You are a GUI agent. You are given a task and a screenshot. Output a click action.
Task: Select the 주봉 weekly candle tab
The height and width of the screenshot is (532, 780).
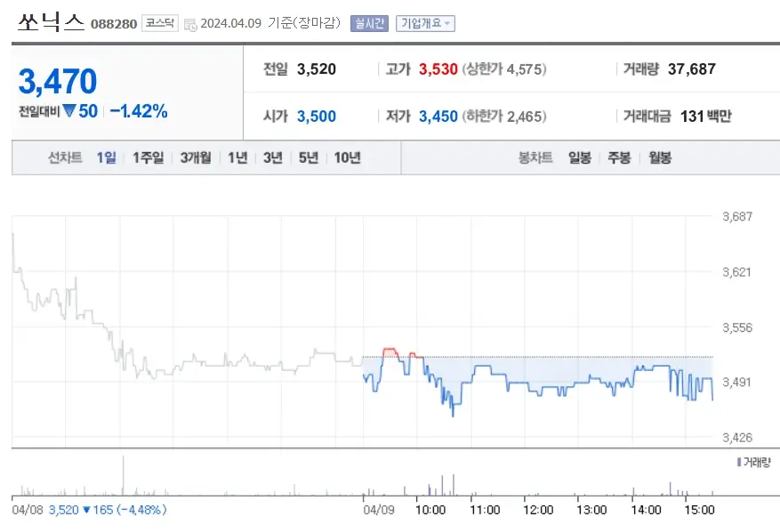tap(620, 157)
